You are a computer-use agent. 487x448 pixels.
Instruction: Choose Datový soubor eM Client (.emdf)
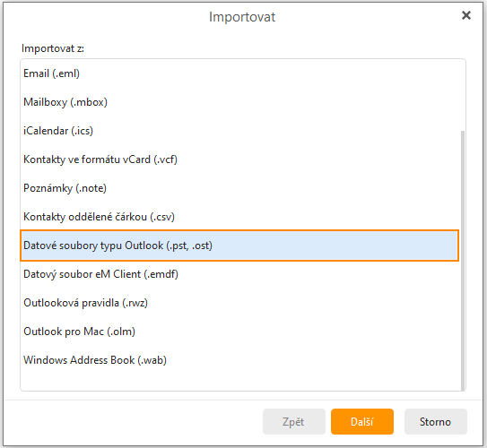(239, 274)
